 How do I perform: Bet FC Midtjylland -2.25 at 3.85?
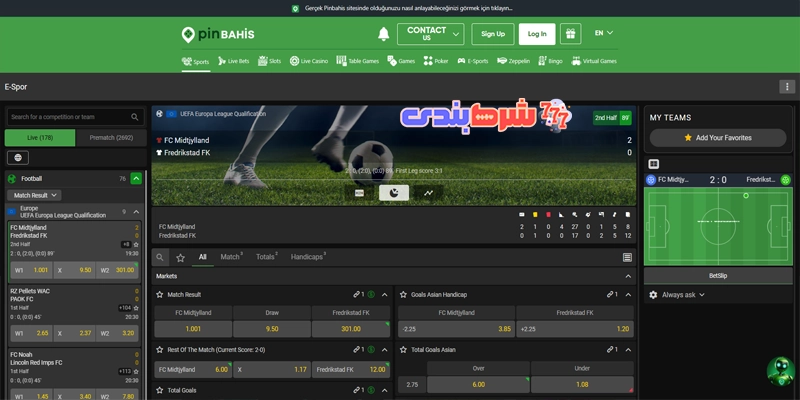coord(456,329)
